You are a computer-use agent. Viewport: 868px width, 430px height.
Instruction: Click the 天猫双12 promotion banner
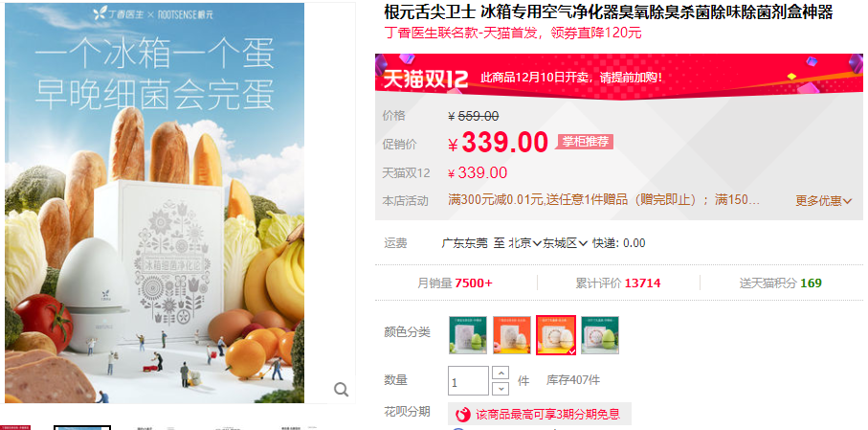point(619,77)
